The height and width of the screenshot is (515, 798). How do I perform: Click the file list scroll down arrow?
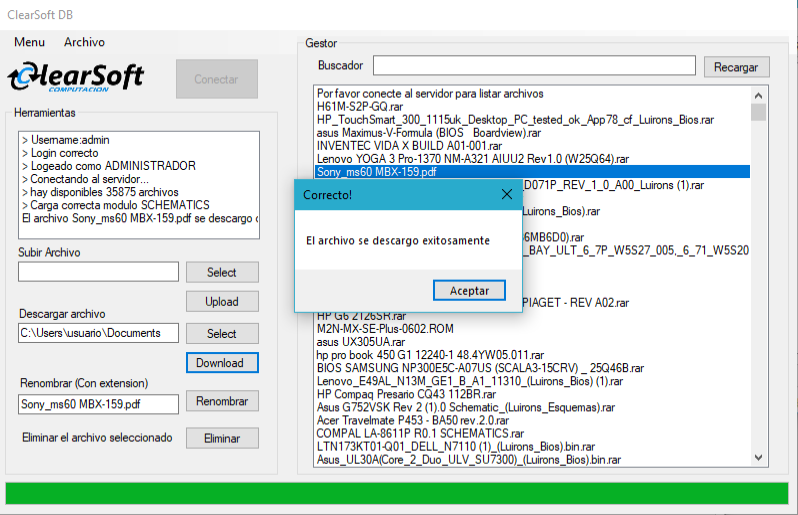pyautogui.click(x=758, y=457)
